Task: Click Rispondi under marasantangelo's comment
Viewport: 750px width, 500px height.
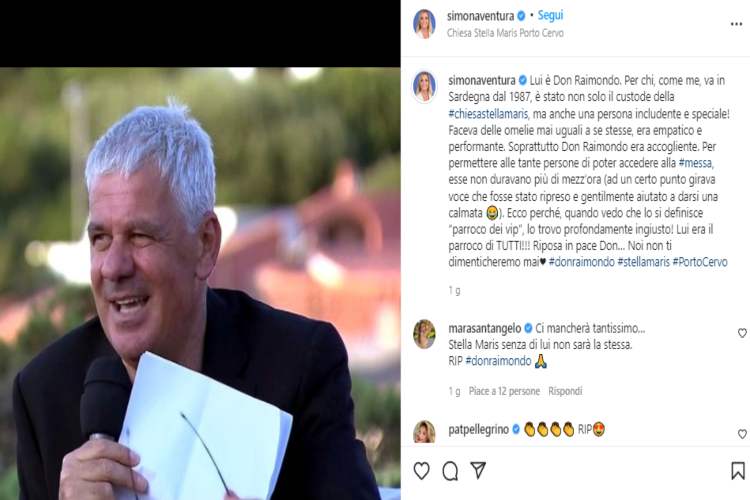Action: pyautogui.click(x=565, y=391)
